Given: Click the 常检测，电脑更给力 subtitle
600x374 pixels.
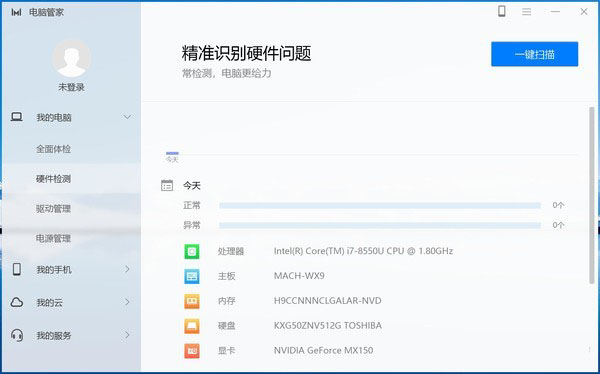Looking at the screenshot, I should [227, 73].
